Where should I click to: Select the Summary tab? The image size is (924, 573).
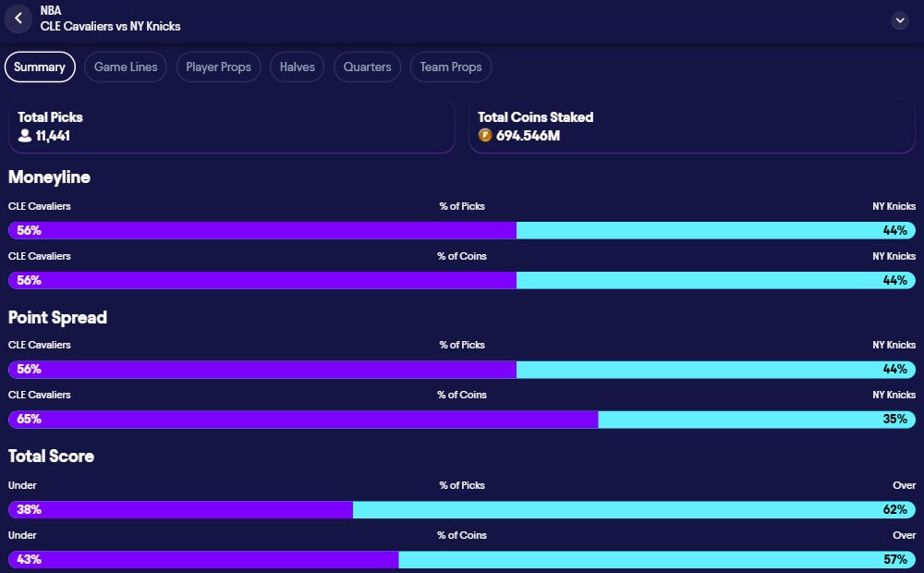click(40, 67)
